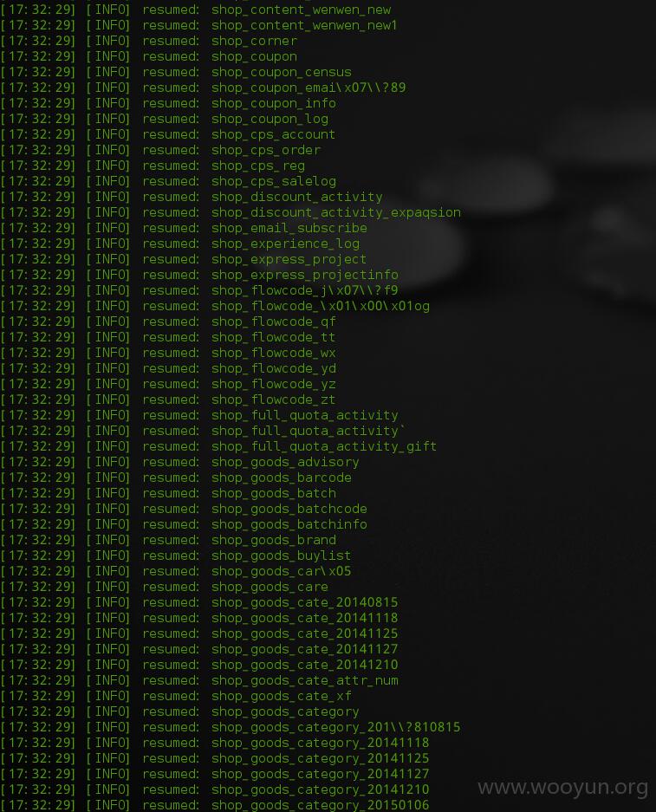Screen dimensions: 656x812
Task: Select shop_goods_cate_20141118 table name
Action: [x=305, y=618]
